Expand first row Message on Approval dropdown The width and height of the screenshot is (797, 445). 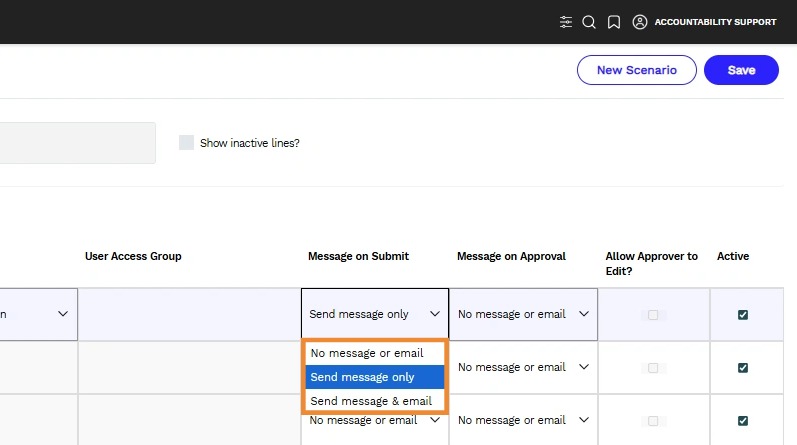tap(523, 314)
